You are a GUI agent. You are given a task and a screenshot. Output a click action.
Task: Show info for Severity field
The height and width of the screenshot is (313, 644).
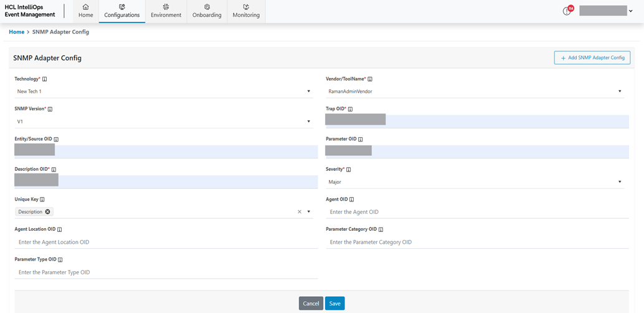tap(349, 170)
